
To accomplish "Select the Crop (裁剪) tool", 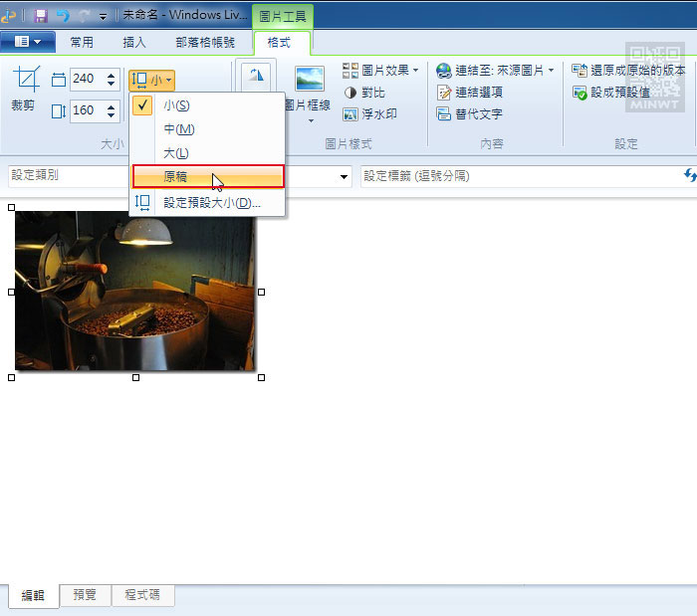I will pos(25,88).
